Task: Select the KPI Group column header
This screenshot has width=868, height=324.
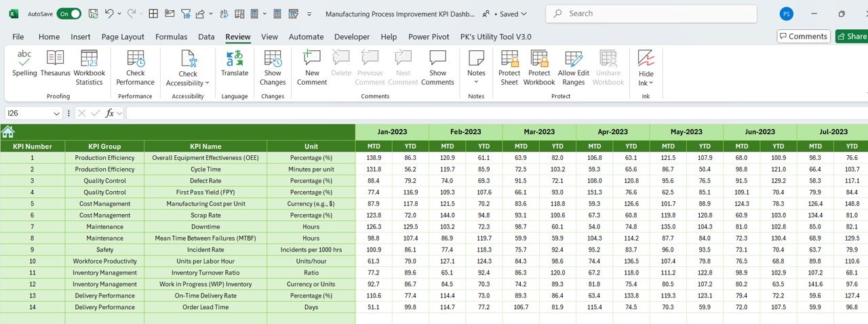Action: pyautogui.click(x=104, y=146)
